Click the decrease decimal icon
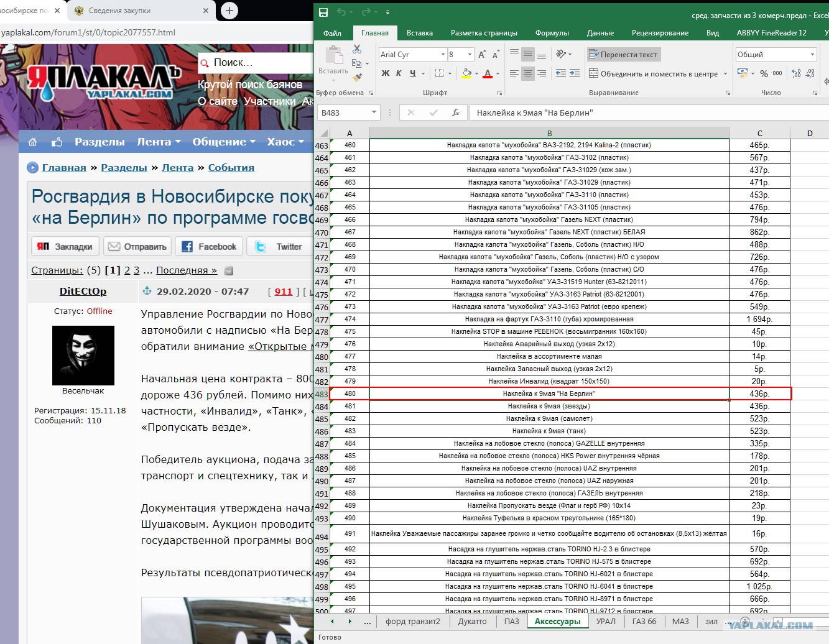 [810, 73]
